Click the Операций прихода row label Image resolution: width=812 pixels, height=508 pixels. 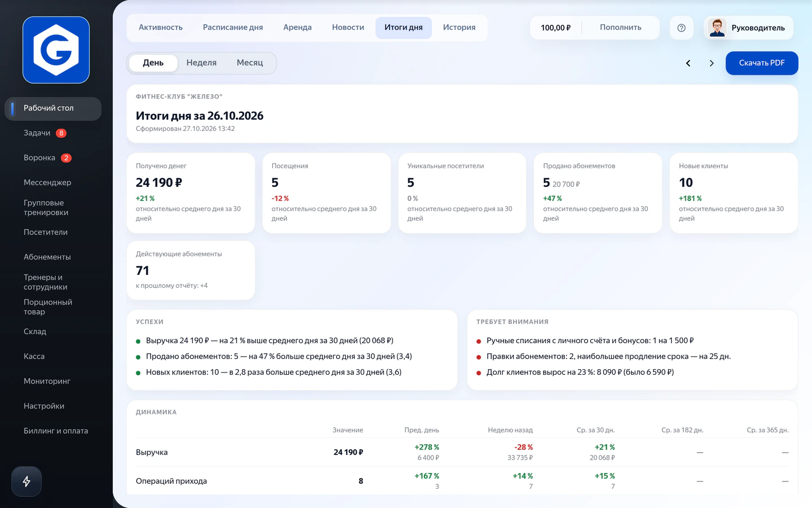pyautogui.click(x=171, y=481)
